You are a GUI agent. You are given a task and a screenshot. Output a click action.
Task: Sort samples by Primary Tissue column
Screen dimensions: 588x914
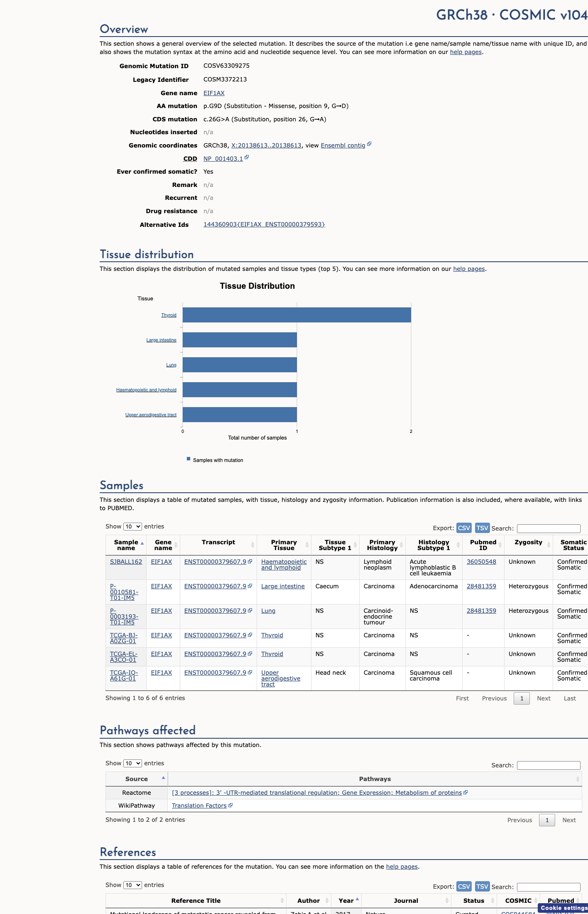point(284,545)
